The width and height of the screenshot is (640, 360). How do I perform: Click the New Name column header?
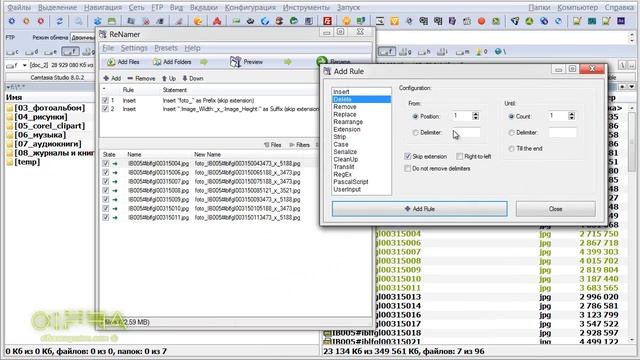coord(207,155)
